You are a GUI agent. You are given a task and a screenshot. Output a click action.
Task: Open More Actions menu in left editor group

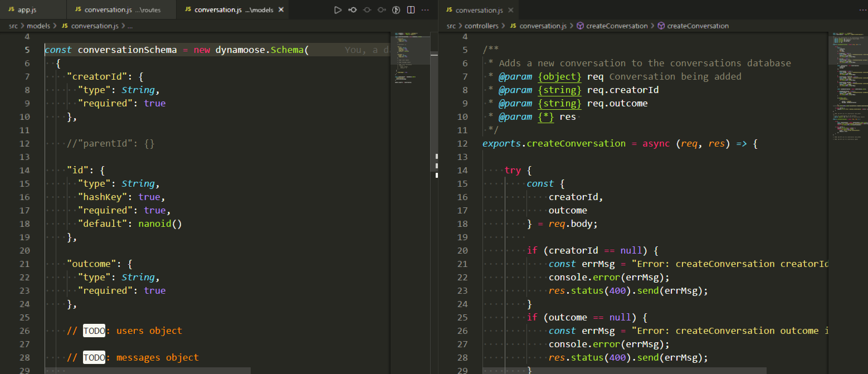426,10
